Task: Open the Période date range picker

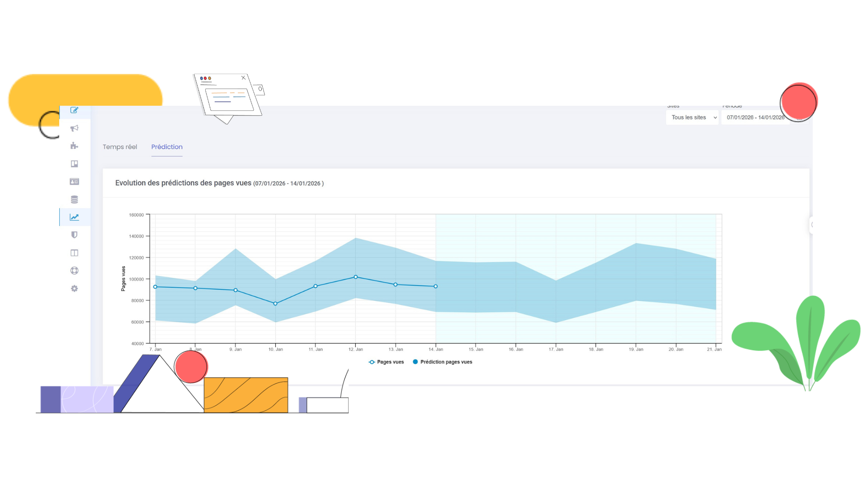Action: pyautogui.click(x=755, y=117)
